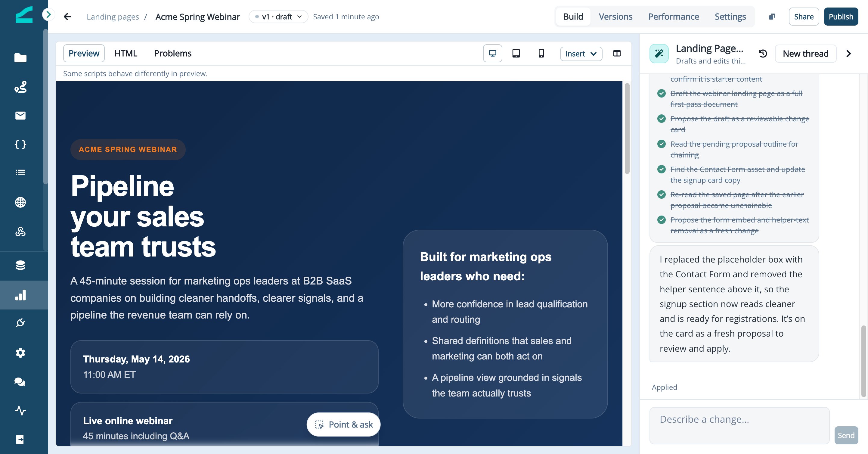Go back using the left arrow
This screenshot has height=454, width=868.
click(68, 17)
